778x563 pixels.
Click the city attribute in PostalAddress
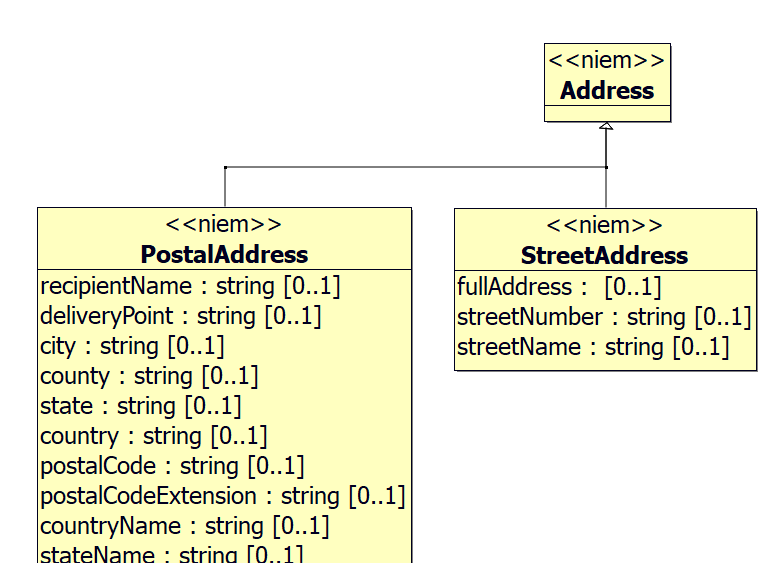click(132, 347)
